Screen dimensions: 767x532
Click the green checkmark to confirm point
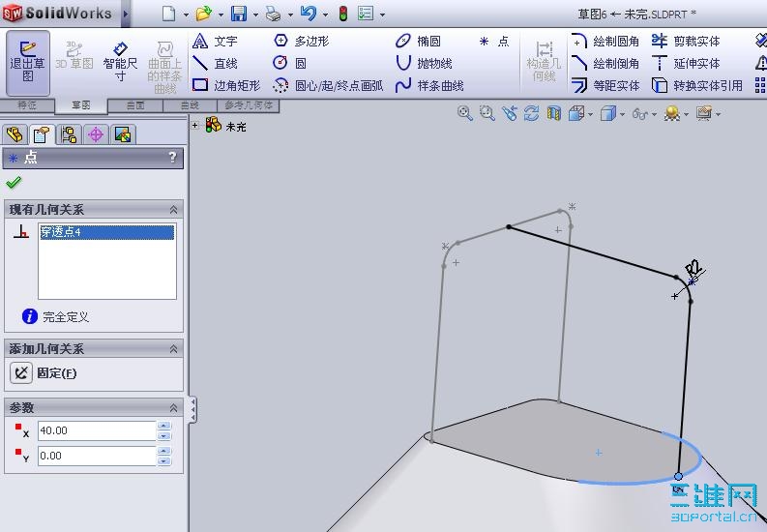(14, 183)
